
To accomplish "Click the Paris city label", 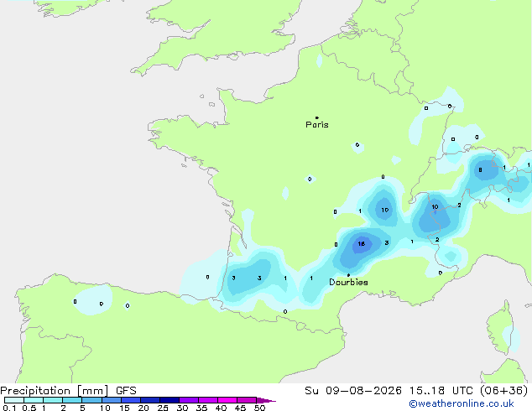I will 317,125.
